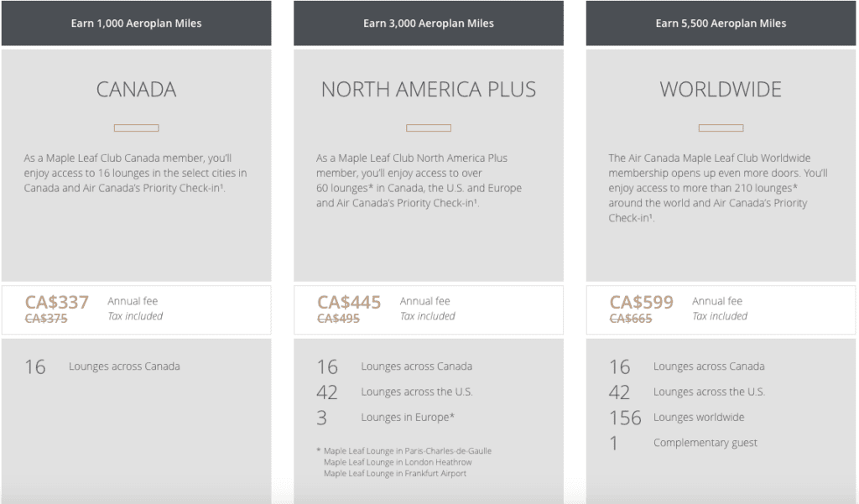Click the Earn 3,000 Aeroplan Miles banner

(x=429, y=23)
